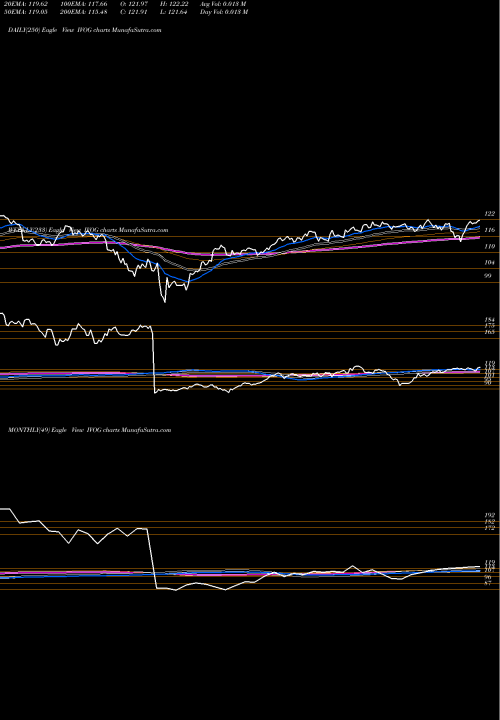Select the open price O: 121.97
500x720 pixels.
pos(135,4)
